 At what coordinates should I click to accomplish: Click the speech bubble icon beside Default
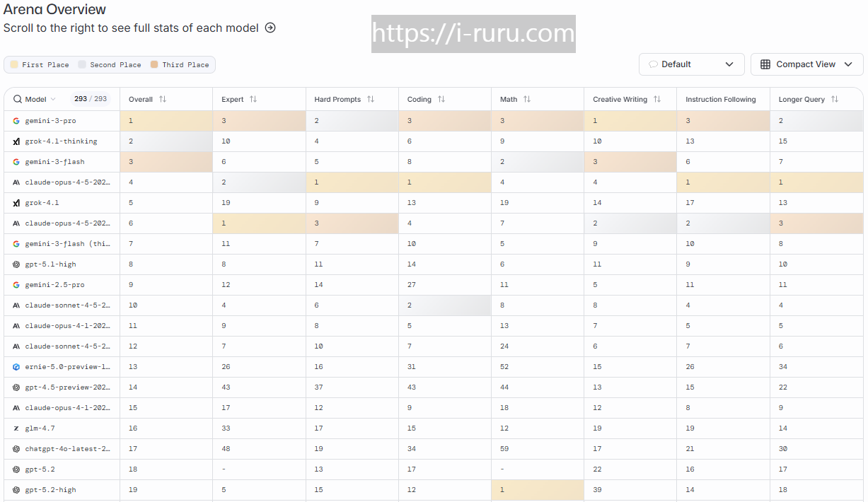tap(654, 64)
